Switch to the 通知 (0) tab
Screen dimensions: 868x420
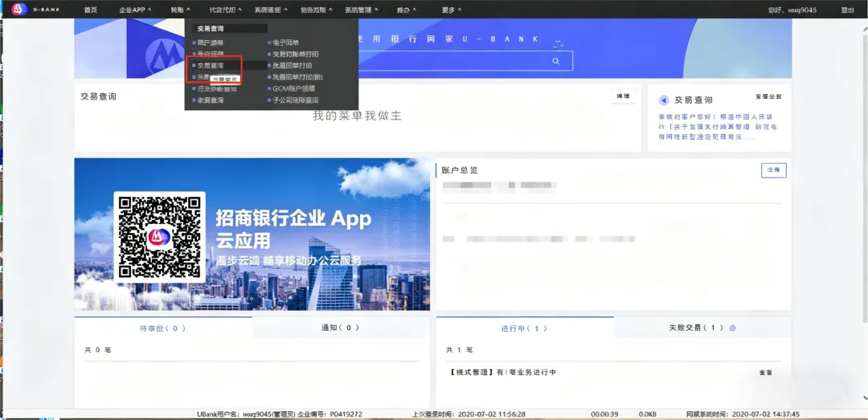(341, 328)
